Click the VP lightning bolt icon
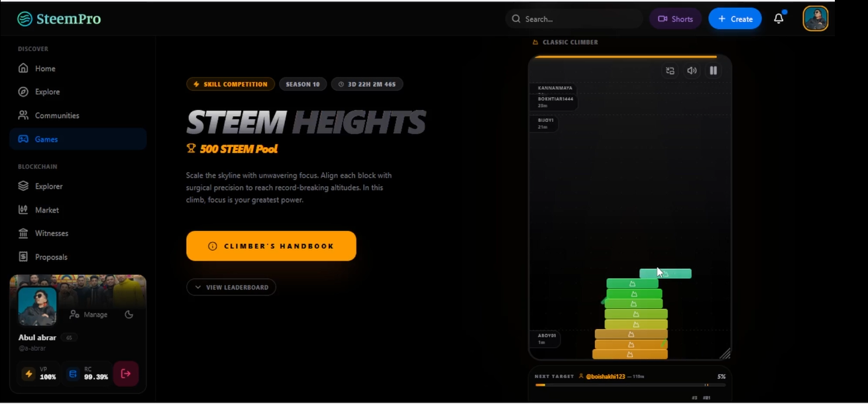868x404 pixels. coord(28,374)
